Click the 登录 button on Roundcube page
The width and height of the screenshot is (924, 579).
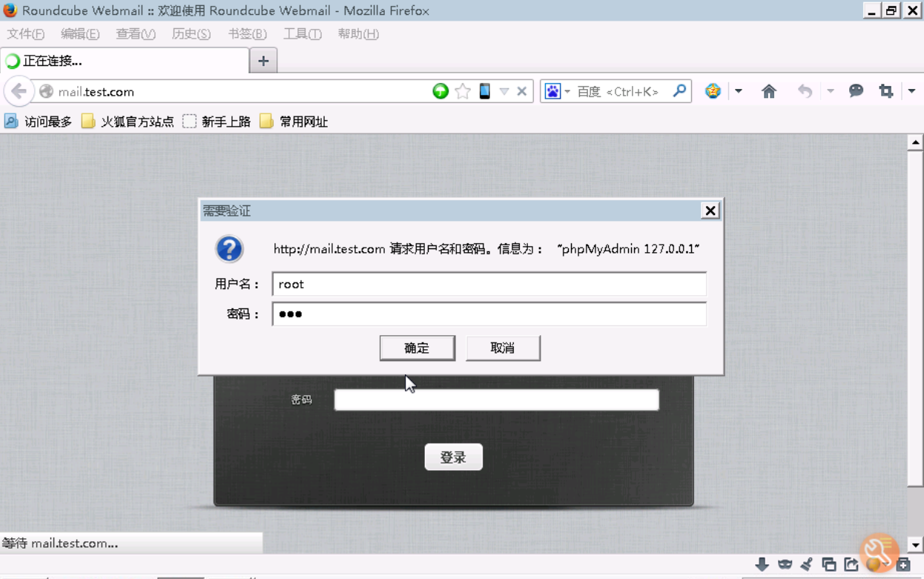[453, 457]
